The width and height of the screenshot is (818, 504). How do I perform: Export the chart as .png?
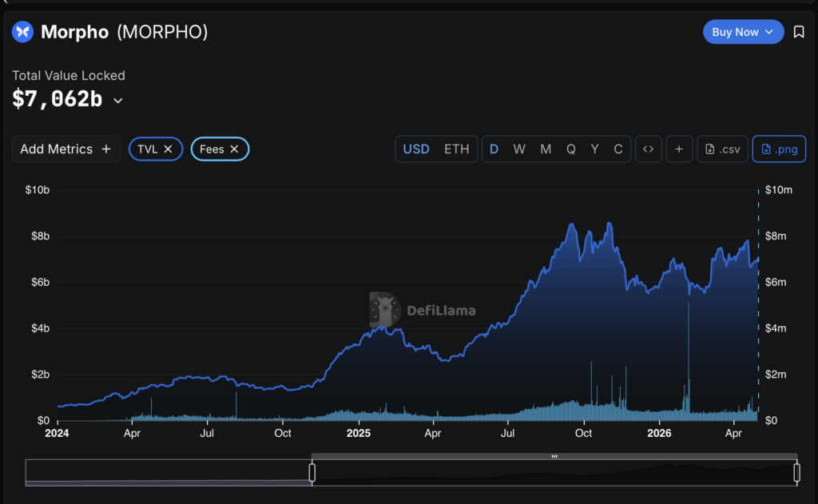[779, 149]
